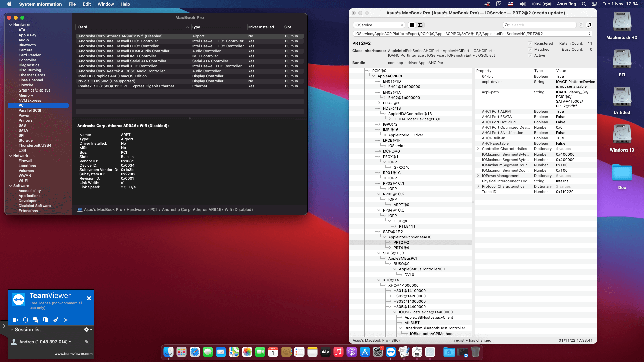Screen dimensions: 644x362
Task: Switch IORegistryExplorer to list view icon
Action: (x=412, y=25)
